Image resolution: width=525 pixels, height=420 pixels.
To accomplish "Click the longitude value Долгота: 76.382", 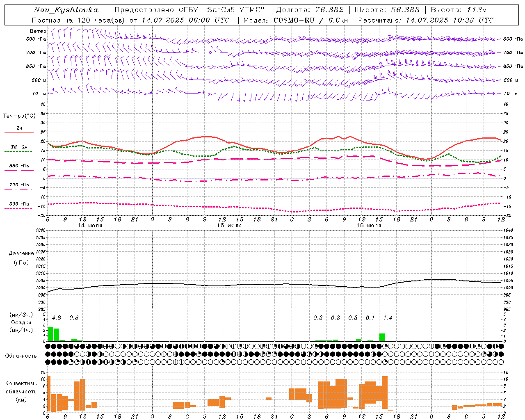I will tap(310, 10).
